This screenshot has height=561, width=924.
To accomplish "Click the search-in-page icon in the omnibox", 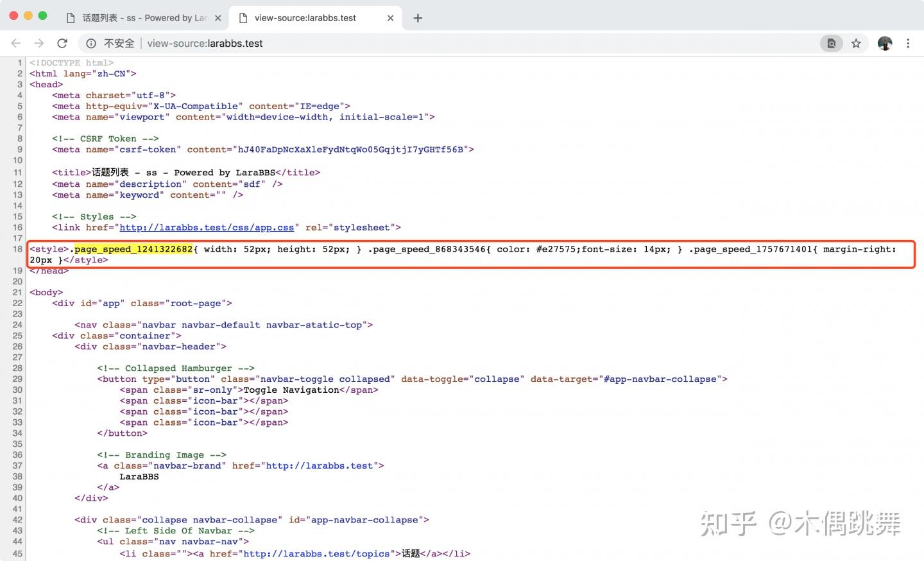I will click(x=831, y=43).
